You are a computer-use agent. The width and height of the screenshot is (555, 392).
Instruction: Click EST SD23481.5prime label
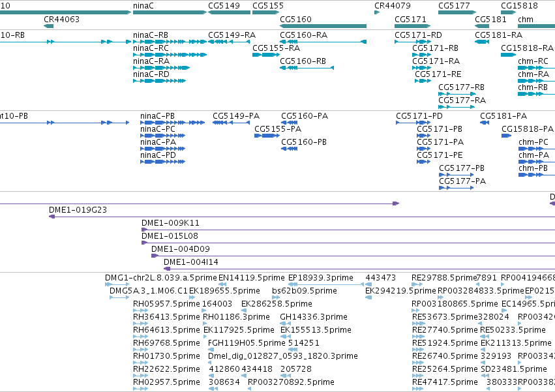pyautogui.click(x=514, y=369)
